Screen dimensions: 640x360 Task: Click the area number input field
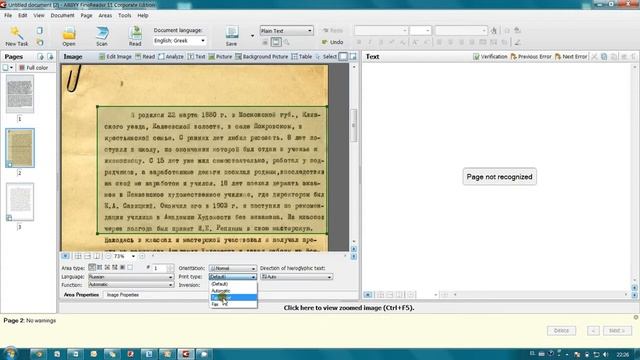(160, 268)
